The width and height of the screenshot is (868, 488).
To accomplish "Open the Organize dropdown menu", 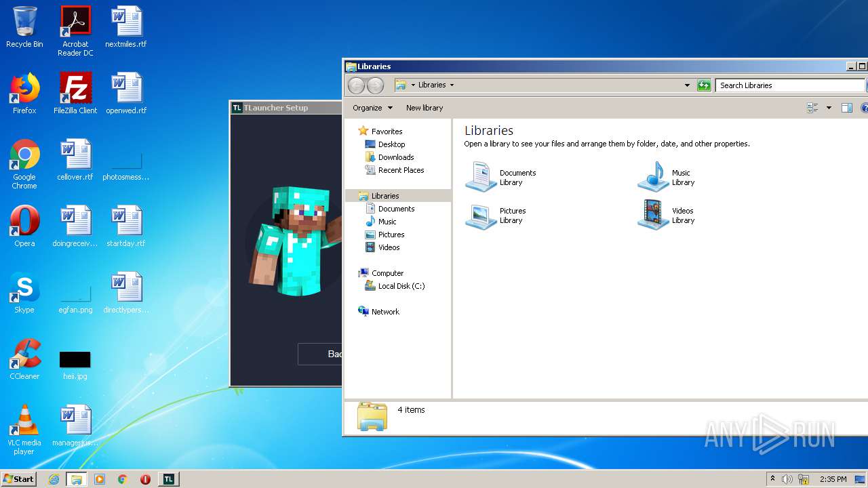I will [372, 108].
